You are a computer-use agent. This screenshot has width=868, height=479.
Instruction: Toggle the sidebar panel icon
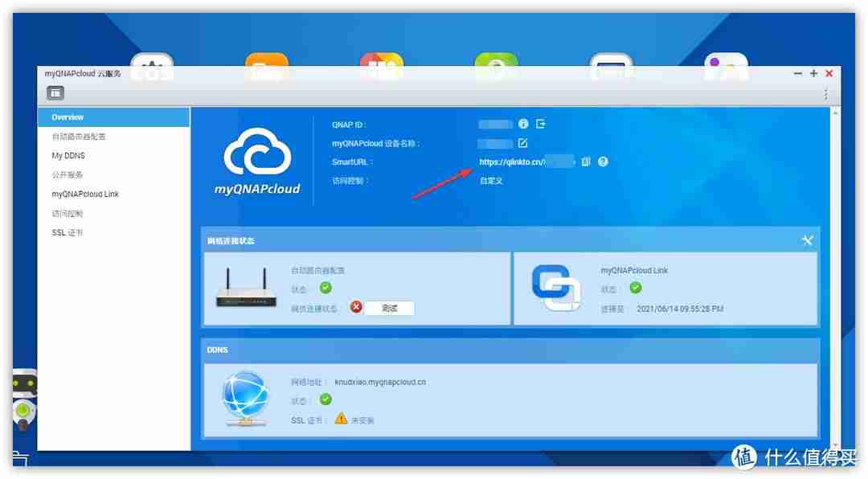55,93
